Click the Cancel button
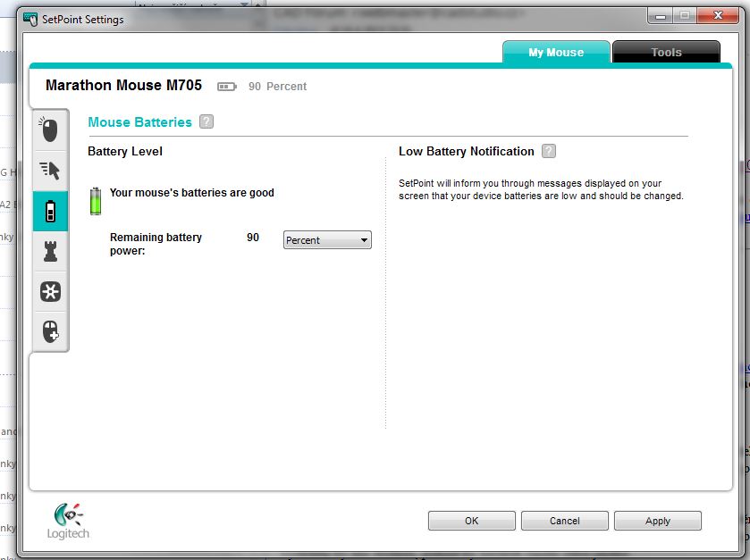Image resolution: width=750 pixels, height=560 pixels. pyautogui.click(x=564, y=521)
